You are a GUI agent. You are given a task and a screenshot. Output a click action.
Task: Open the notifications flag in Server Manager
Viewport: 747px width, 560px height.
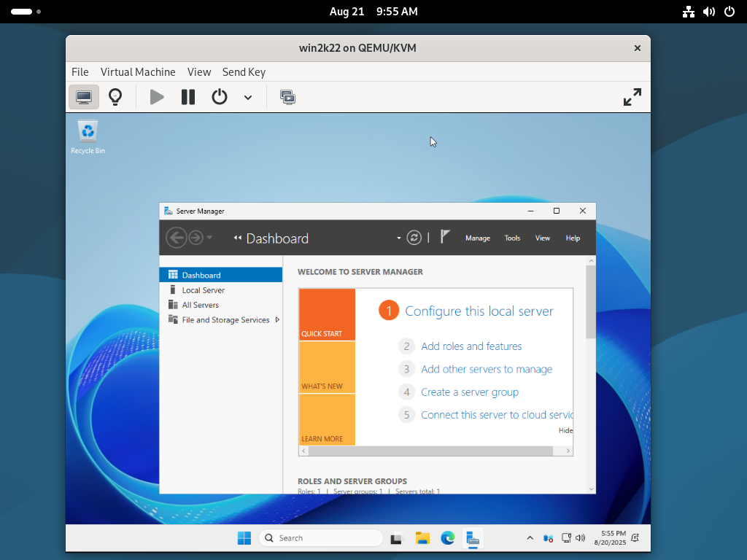[x=445, y=237]
